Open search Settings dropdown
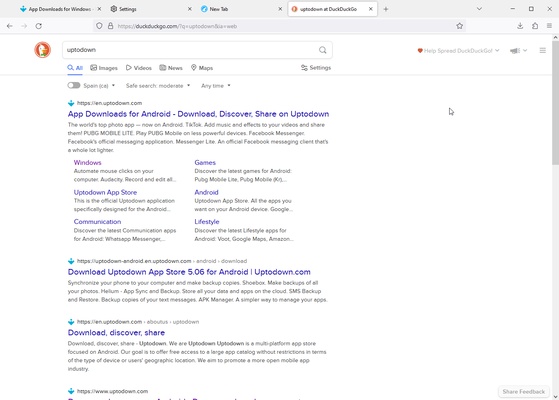Image resolution: width=559 pixels, height=400 pixels. 316,68
